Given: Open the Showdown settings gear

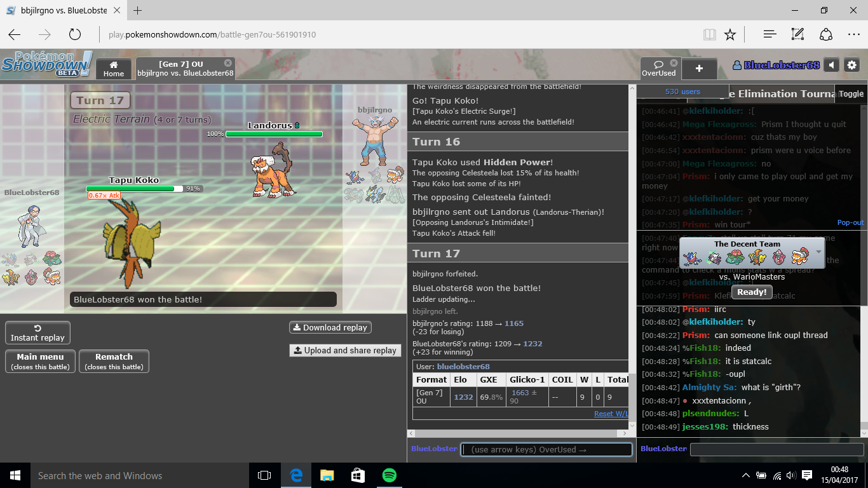Looking at the screenshot, I should 851,65.
